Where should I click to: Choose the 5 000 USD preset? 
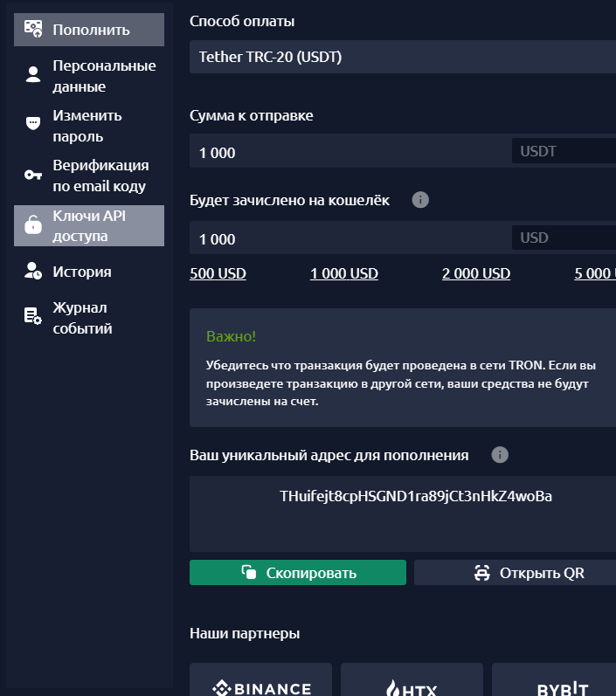(595, 273)
